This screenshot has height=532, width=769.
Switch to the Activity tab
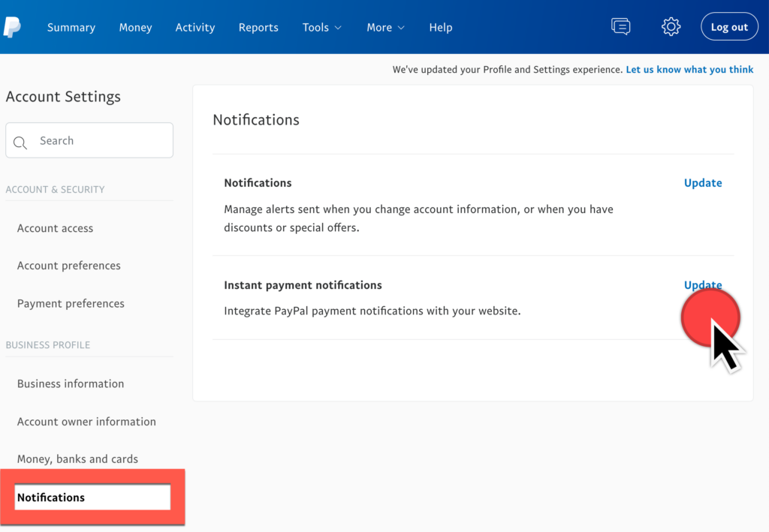[195, 28]
